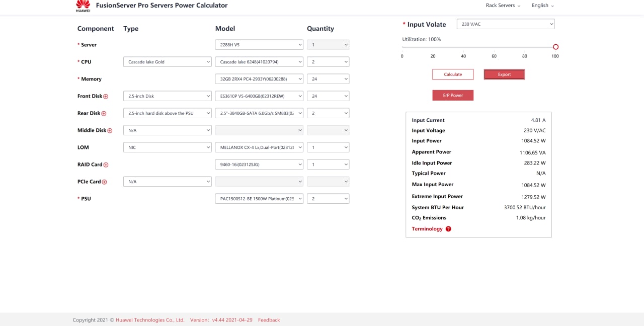Image resolution: width=644 pixels, height=326 pixels.
Task: Open the Server quantity dropdown
Action: pyautogui.click(x=328, y=45)
